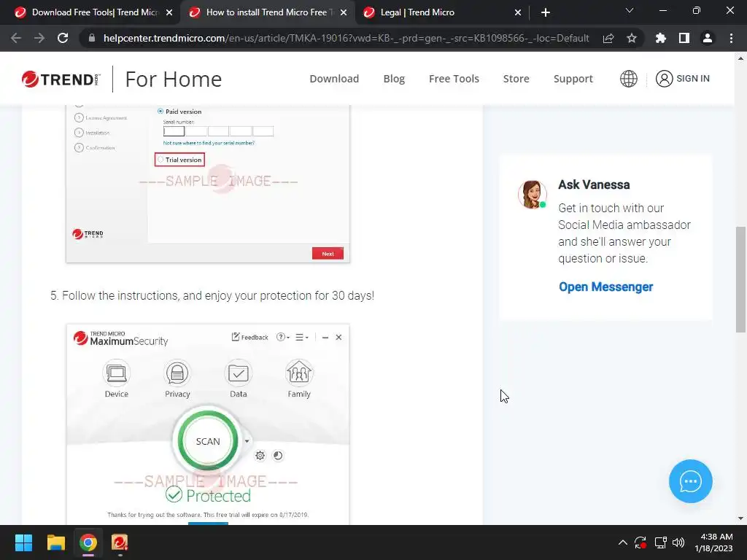Click the SIGN IN link
The image size is (747, 560).
click(693, 79)
